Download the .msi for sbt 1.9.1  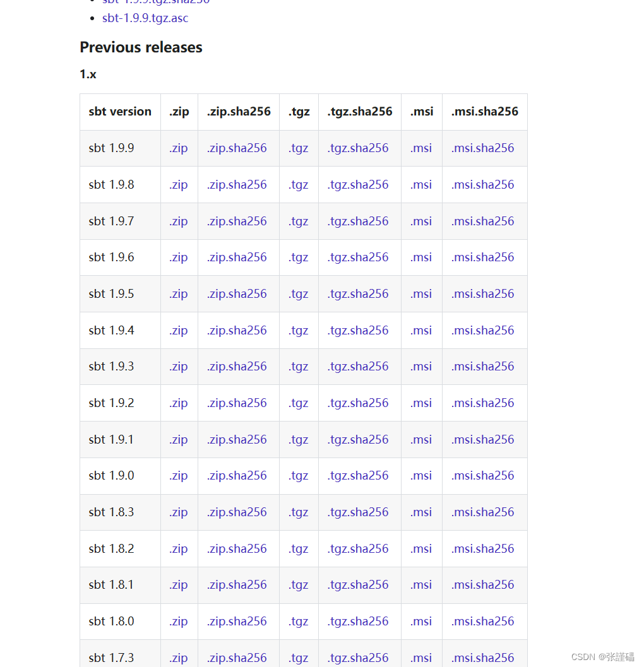[x=421, y=440]
